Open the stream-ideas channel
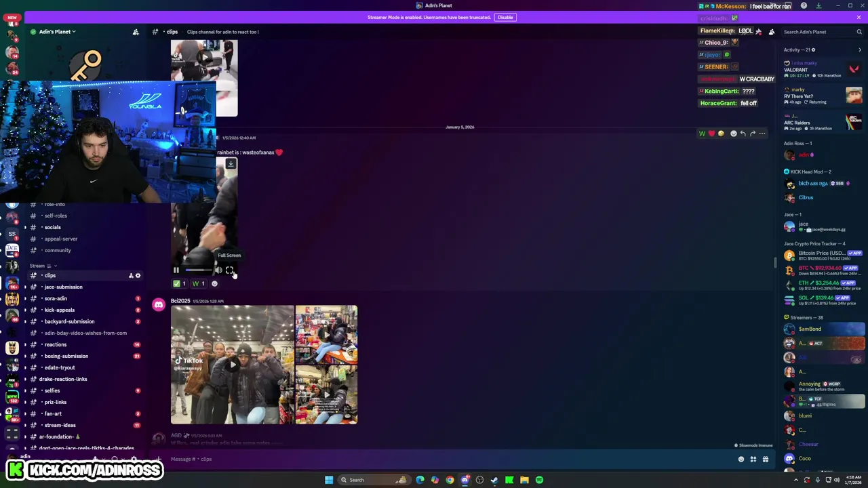This screenshot has width=868, height=488. [60, 426]
